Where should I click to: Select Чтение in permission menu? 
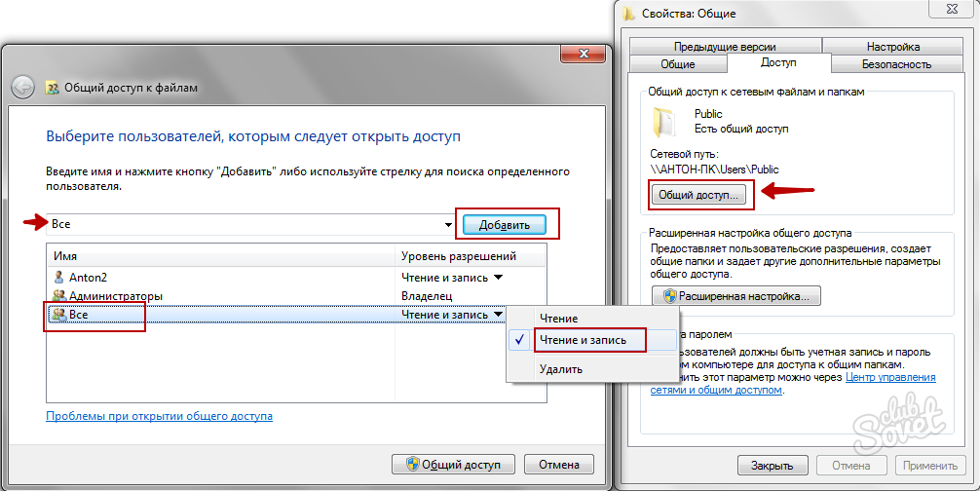(557, 319)
